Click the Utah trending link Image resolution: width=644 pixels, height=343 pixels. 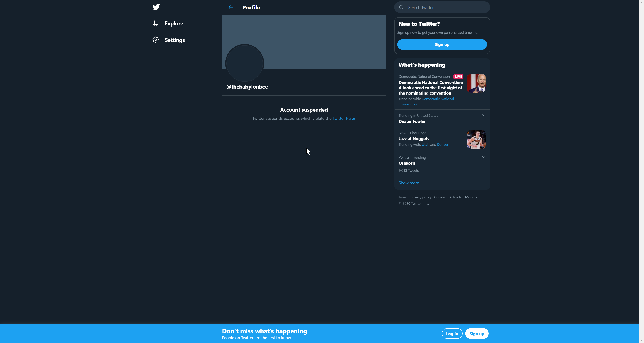tap(425, 144)
